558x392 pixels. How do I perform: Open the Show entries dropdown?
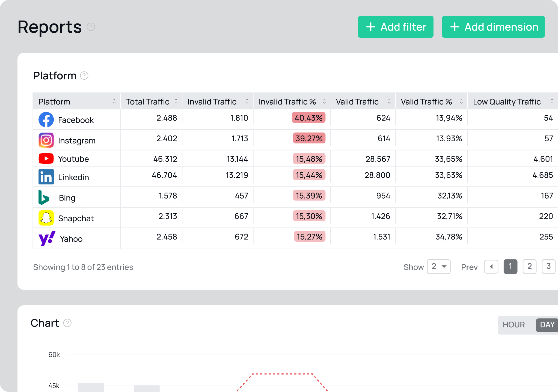tap(439, 267)
